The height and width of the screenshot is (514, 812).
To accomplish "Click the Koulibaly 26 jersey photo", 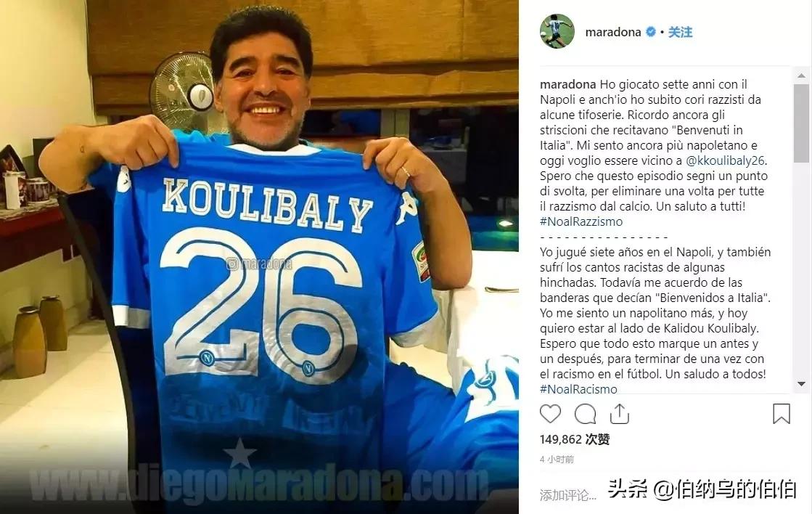I will click(x=259, y=257).
